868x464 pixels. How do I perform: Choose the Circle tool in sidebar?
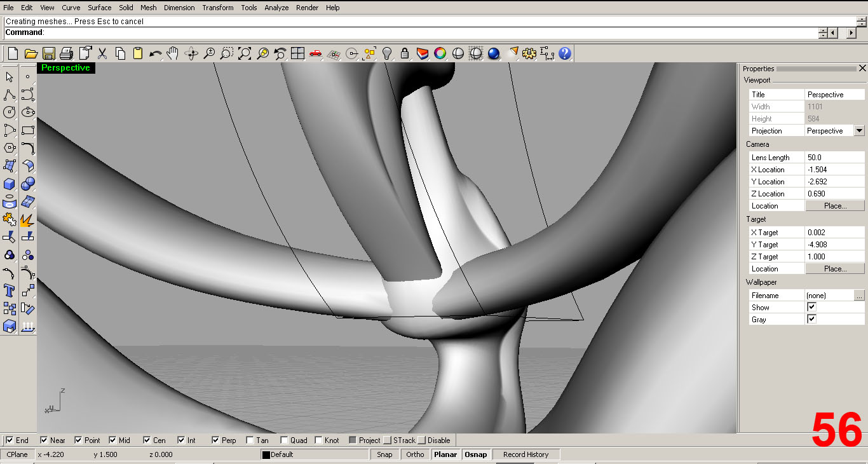[10, 113]
